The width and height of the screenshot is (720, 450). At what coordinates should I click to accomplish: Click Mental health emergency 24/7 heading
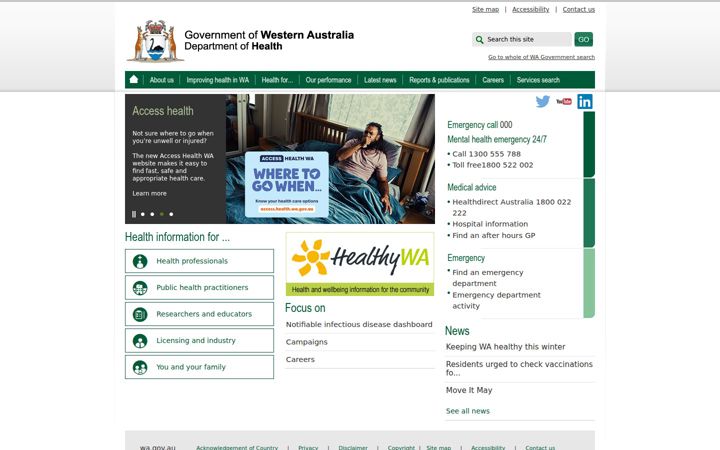click(497, 140)
